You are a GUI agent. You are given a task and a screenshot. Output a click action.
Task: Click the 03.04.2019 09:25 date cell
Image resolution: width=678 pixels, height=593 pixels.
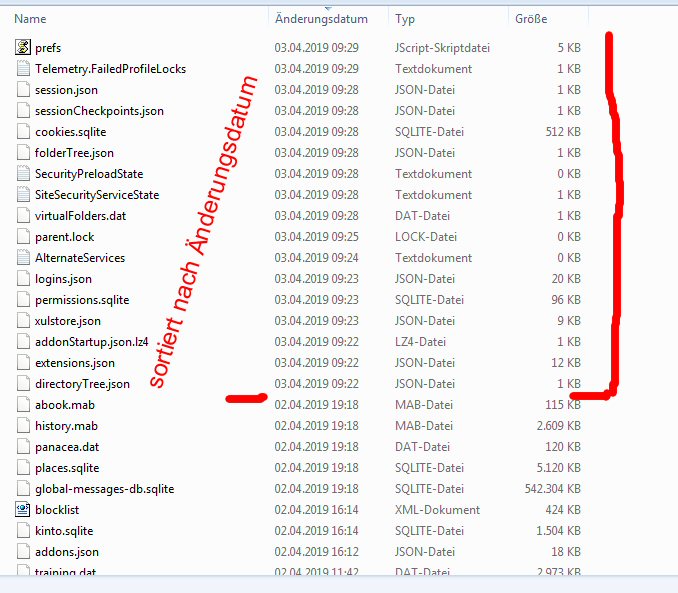click(x=317, y=237)
